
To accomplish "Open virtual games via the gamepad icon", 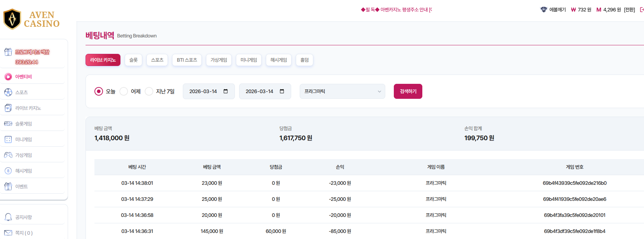I will point(8,155).
